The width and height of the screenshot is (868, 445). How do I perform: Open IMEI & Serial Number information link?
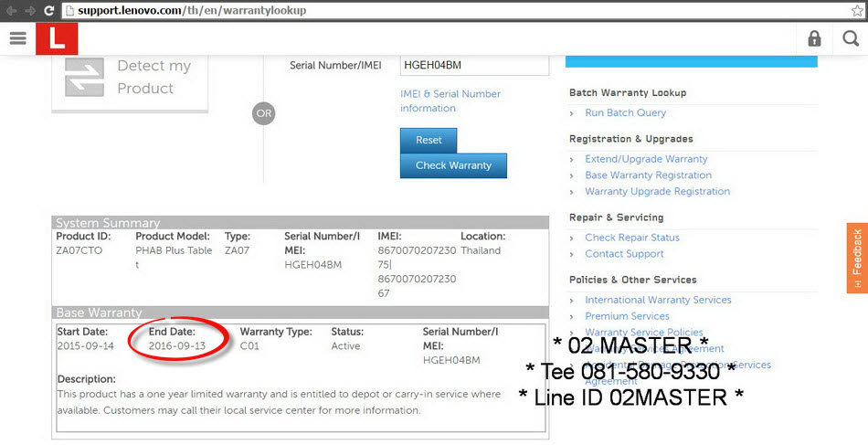450,101
